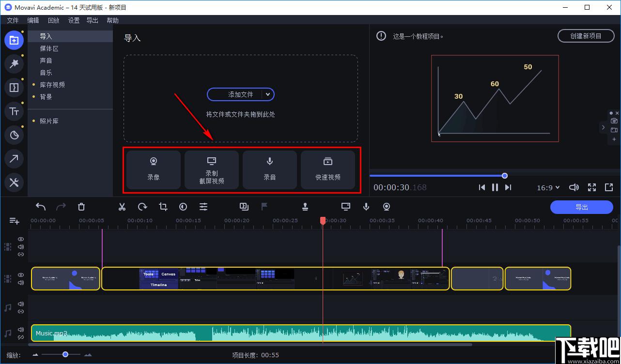The height and width of the screenshot is (364, 621).
Task: Open the 导出 menu in menu bar
Action: coord(92,20)
